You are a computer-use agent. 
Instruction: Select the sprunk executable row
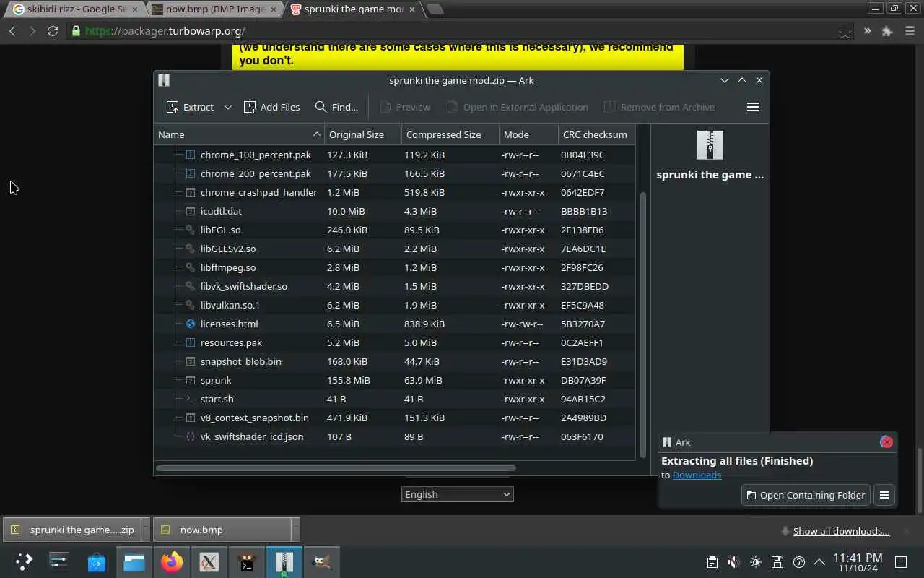[x=395, y=380]
